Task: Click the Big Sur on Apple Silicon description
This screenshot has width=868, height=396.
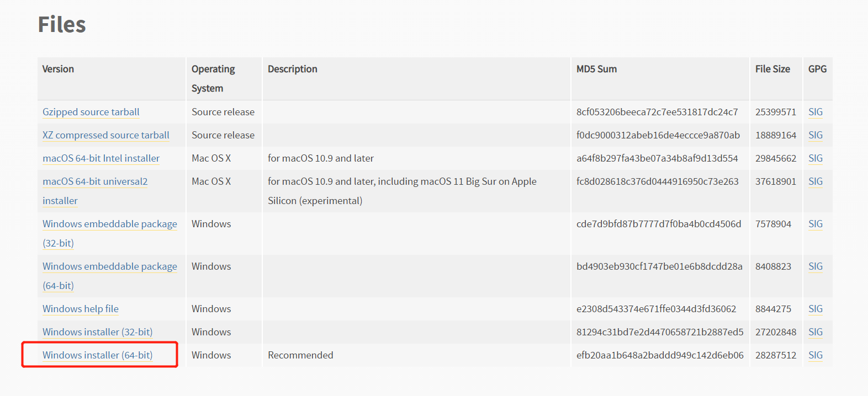Action: [402, 191]
